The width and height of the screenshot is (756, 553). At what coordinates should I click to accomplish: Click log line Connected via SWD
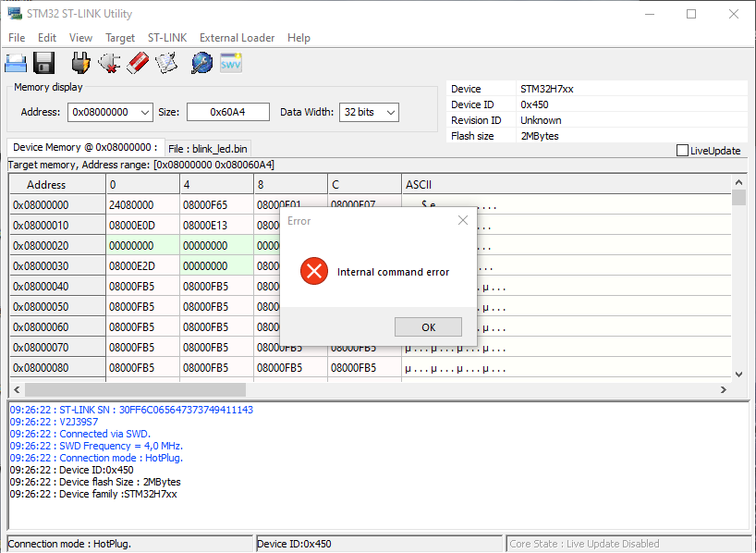point(80,434)
